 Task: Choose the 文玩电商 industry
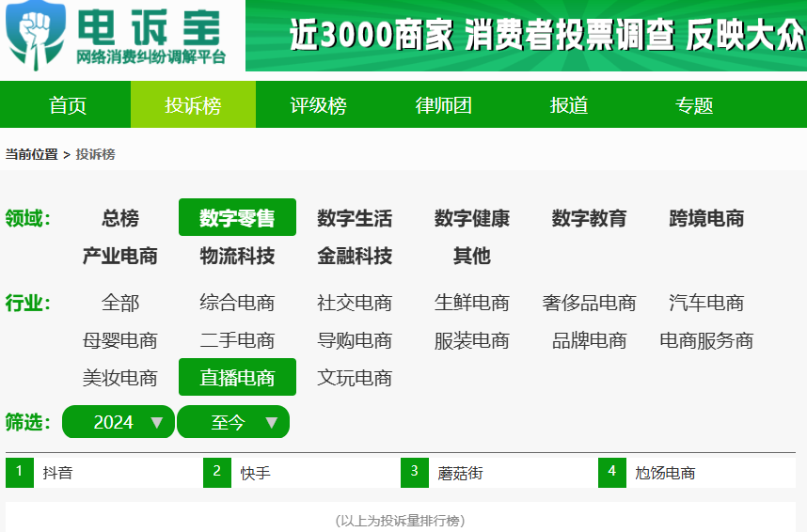click(355, 378)
